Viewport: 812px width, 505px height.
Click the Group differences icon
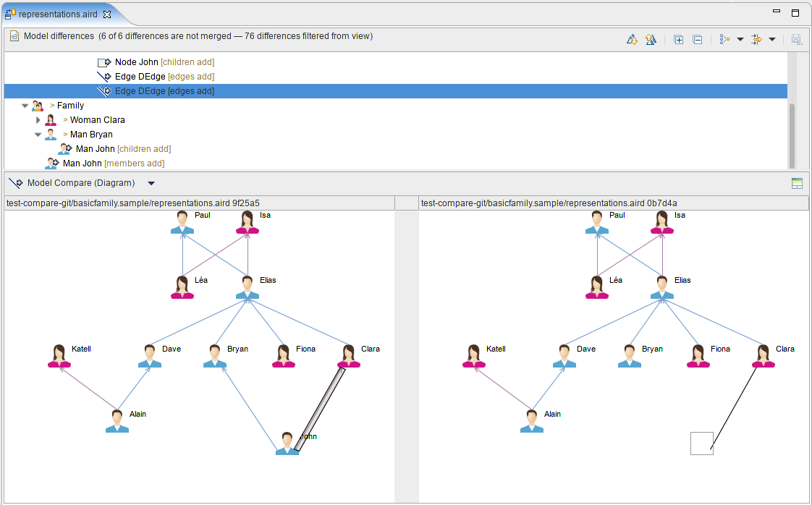(724, 39)
